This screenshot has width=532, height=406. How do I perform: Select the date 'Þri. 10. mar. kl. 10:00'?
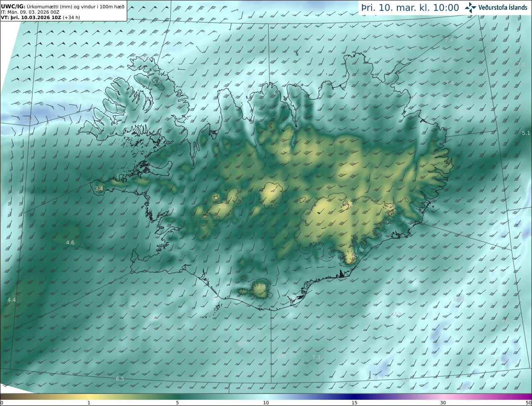point(410,7)
